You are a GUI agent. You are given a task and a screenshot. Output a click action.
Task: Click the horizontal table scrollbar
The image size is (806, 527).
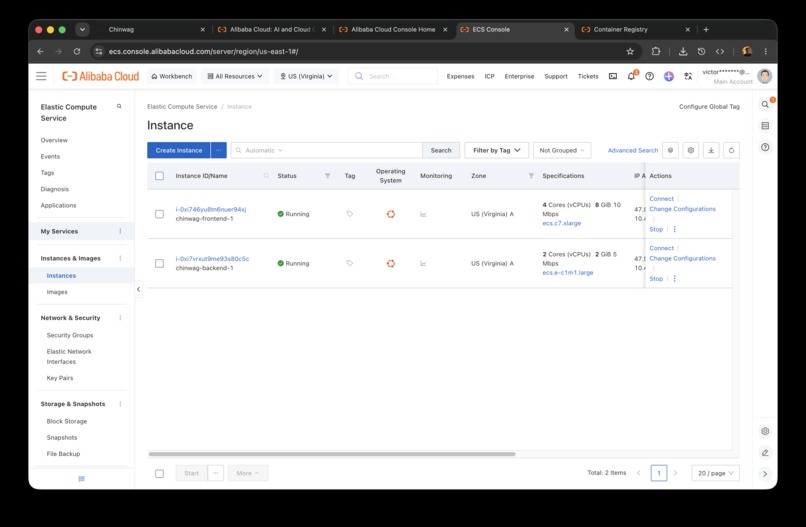click(x=332, y=454)
